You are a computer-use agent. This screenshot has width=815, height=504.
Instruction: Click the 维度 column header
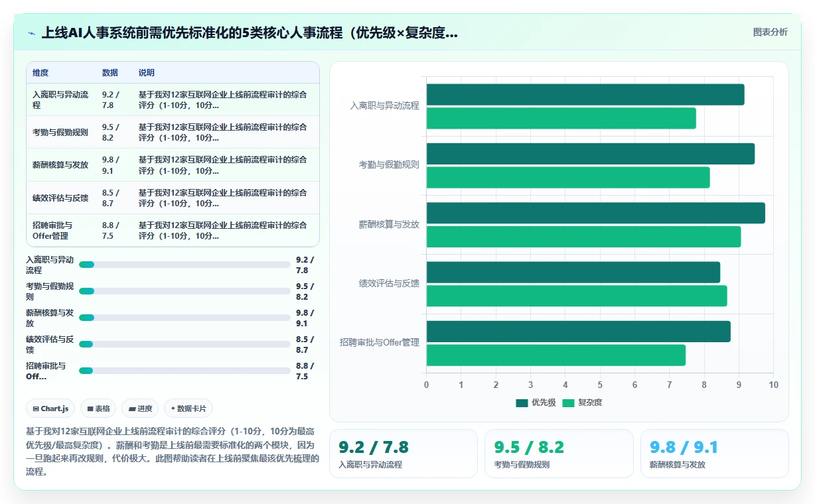pos(40,73)
